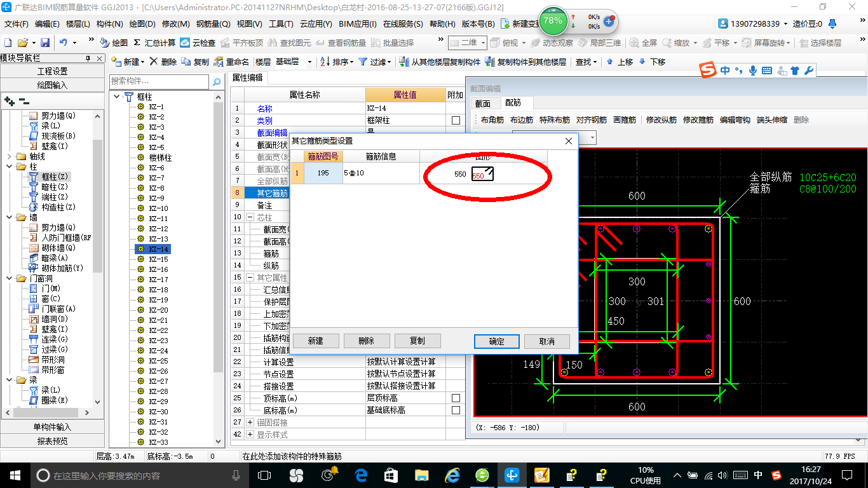
Task: Click the search magnifier beside 搜索构件
Action: (217, 81)
